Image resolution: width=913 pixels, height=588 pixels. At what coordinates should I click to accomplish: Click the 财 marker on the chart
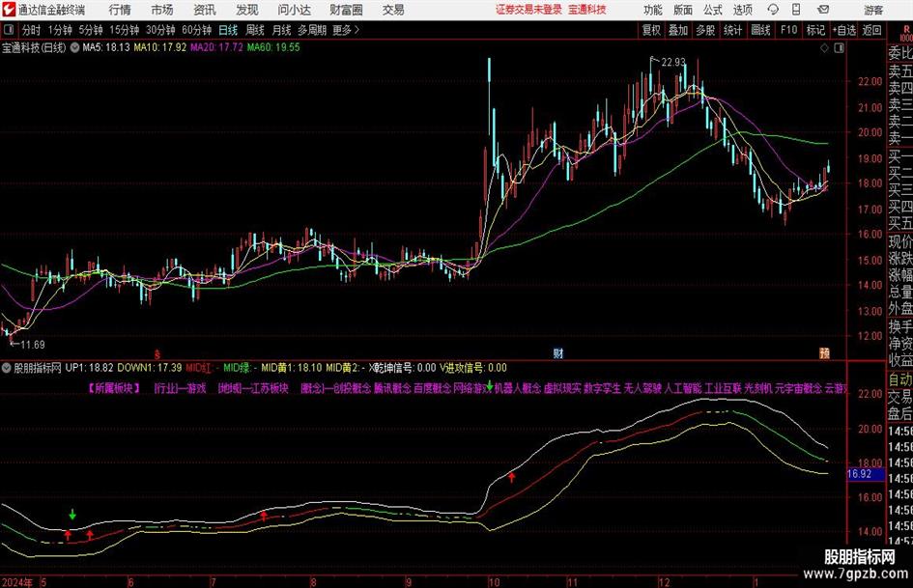pyautogui.click(x=557, y=352)
